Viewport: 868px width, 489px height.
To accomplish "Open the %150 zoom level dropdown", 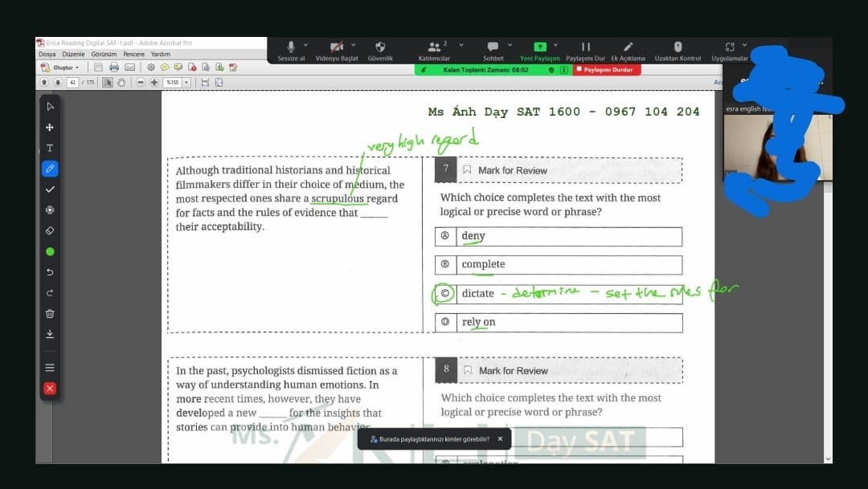I will [x=186, y=83].
